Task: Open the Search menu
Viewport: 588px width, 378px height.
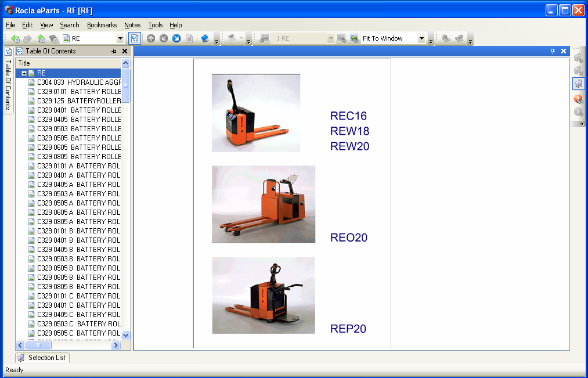Action: 70,25
